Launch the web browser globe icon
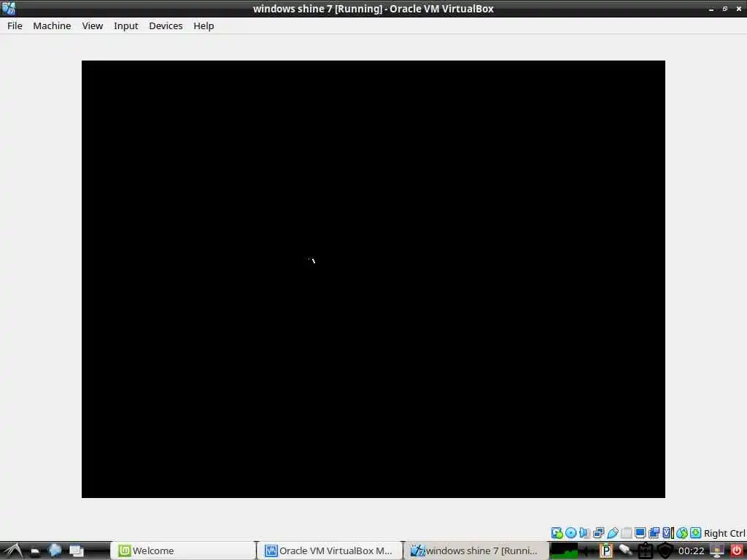Image resolution: width=747 pixels, height=560 pixels. pos(55,551)
